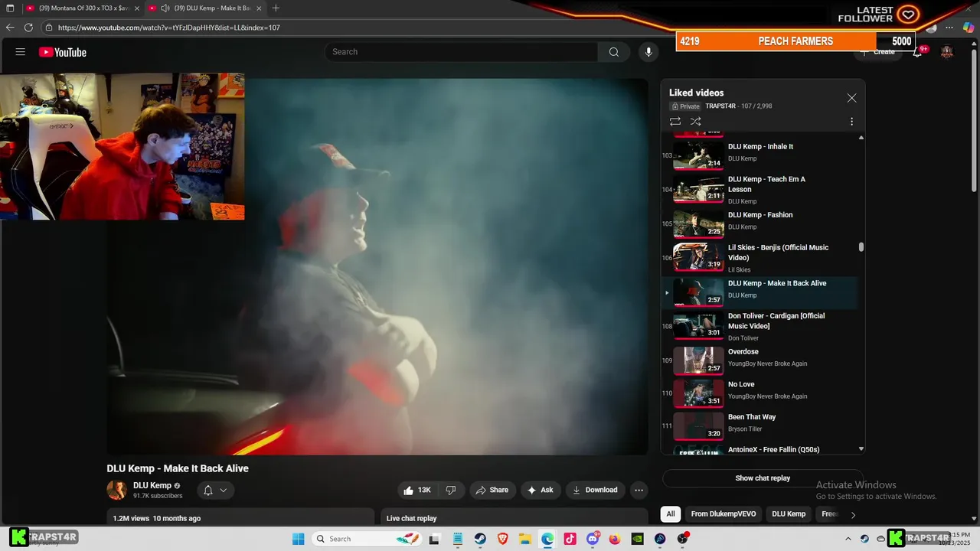The image size is (980, 551).
Task: Show next filter chips arrow
Action: (x=853, y=514)
